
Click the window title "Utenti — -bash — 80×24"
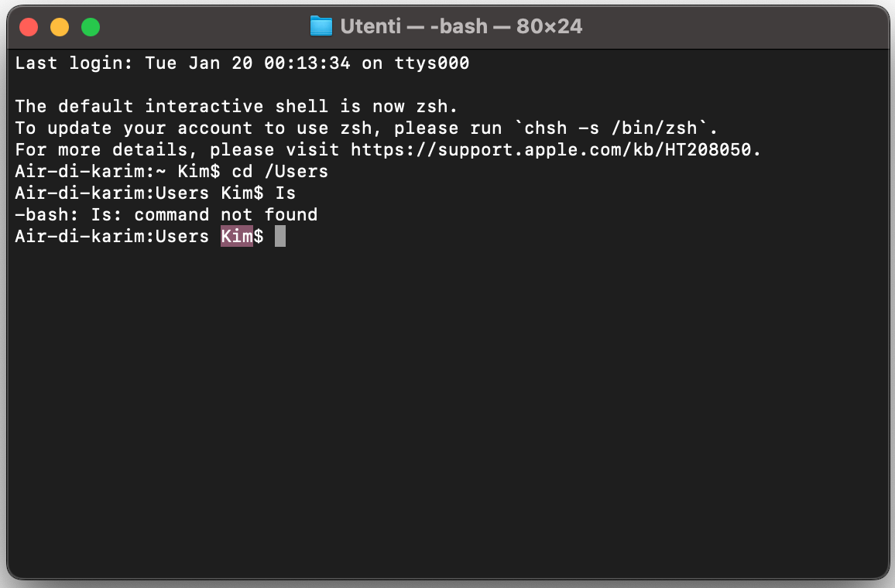pos(461,27)
